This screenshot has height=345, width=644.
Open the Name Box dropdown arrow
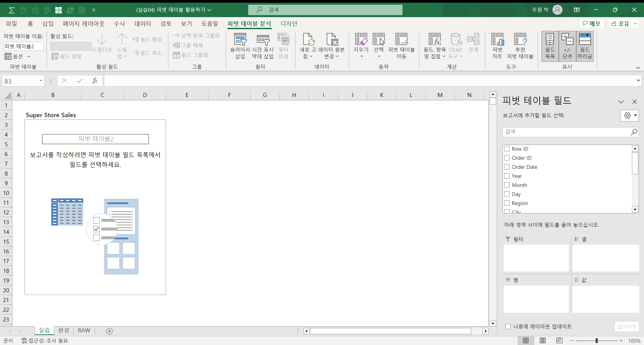(41, 81)
